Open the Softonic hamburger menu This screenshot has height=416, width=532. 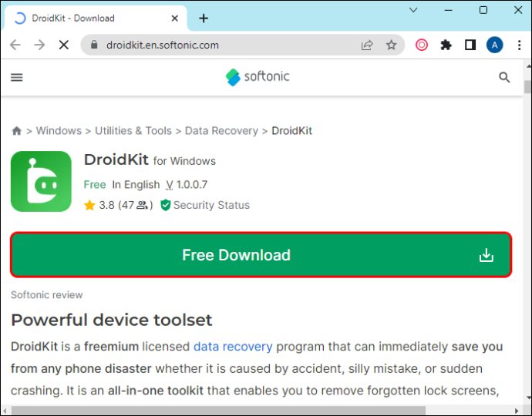[x=17, y=77]
